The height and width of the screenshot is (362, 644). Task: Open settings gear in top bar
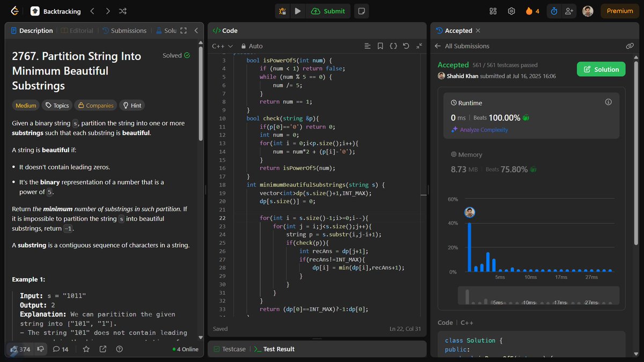[x=511, y=11]
